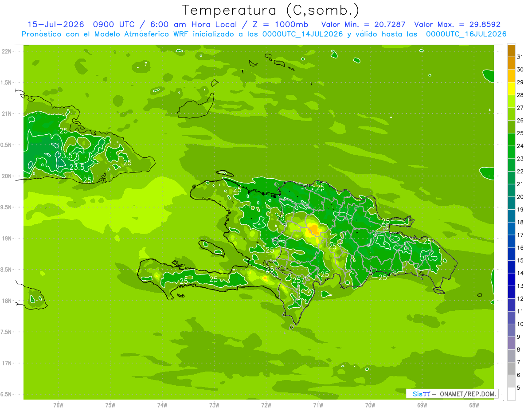Click the '8.5N' latitude tick label
Screen dimensions: 532x411
pos(5,270)
